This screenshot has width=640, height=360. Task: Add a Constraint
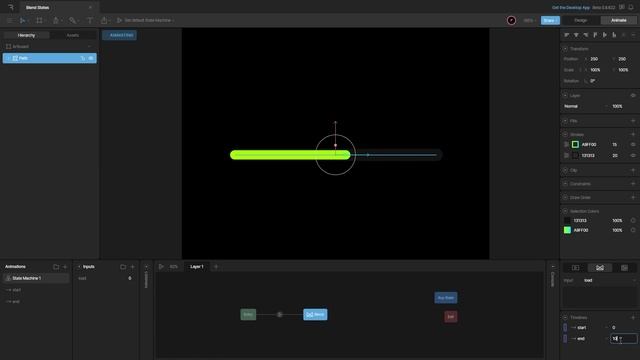pos(633,184)
